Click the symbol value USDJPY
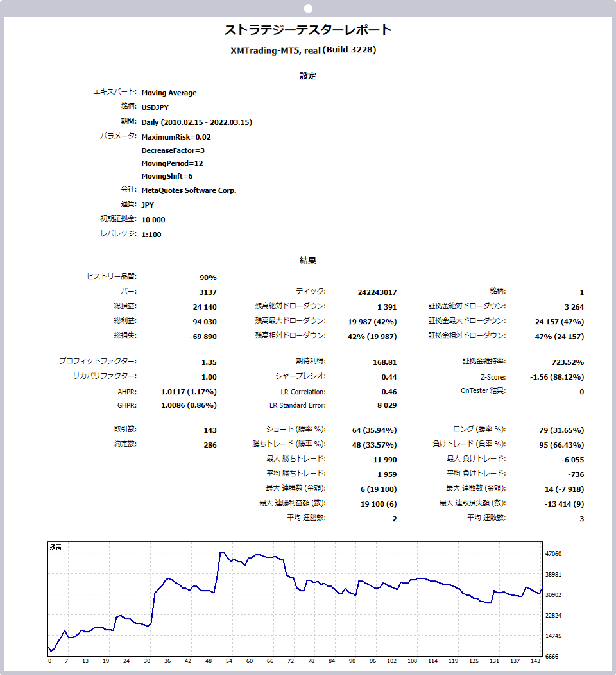This screenshot has width=616, height=675. (x=155, y=107)
